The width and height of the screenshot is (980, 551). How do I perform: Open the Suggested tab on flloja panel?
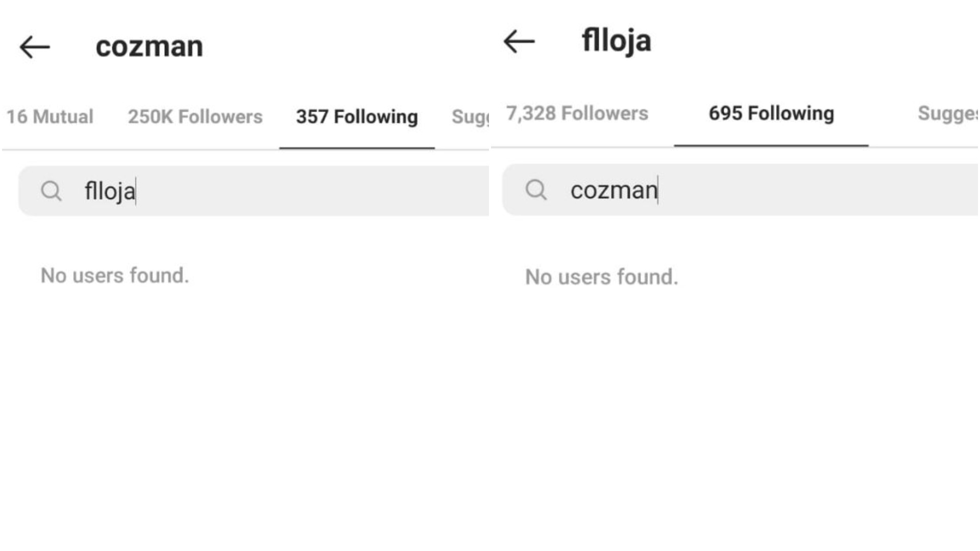[947, 113]
